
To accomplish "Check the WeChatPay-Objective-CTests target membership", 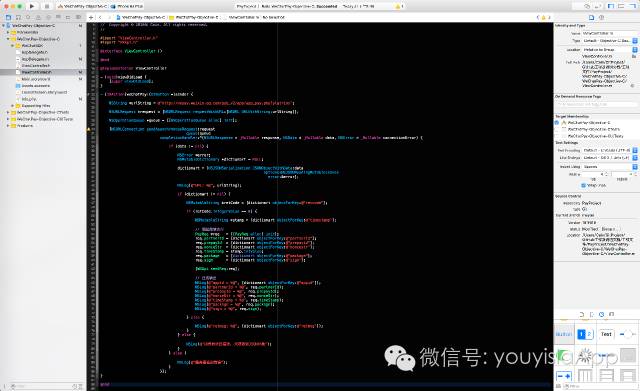I will point(557,129).
